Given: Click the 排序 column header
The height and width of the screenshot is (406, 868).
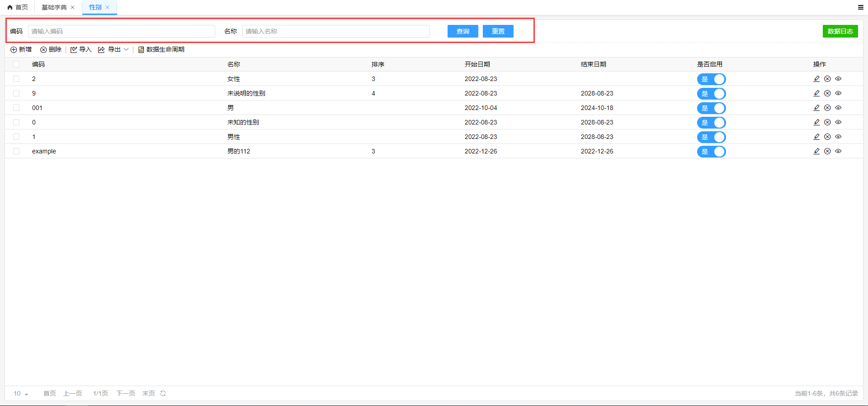Looking at the screenshot, I should pos(378,64).
